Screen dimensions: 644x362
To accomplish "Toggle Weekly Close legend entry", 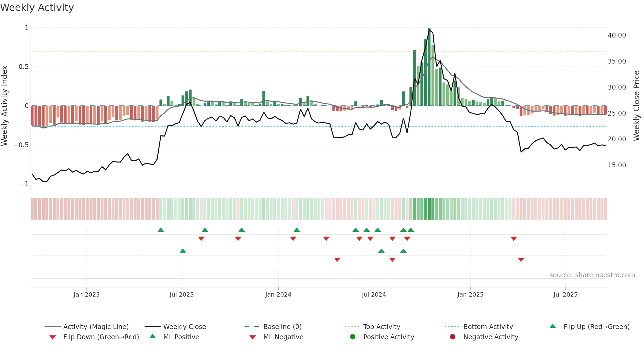I will click(x=175, y=327).
